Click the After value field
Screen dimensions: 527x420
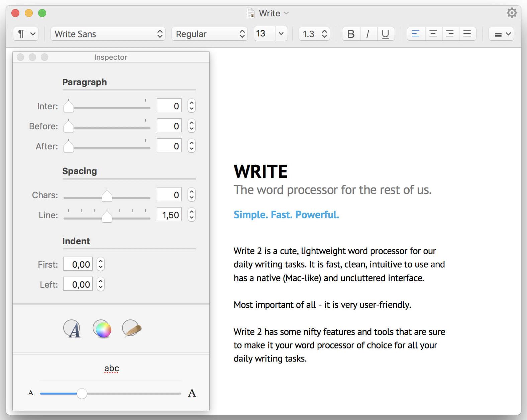pyautogui.click(x=169, y=146)
